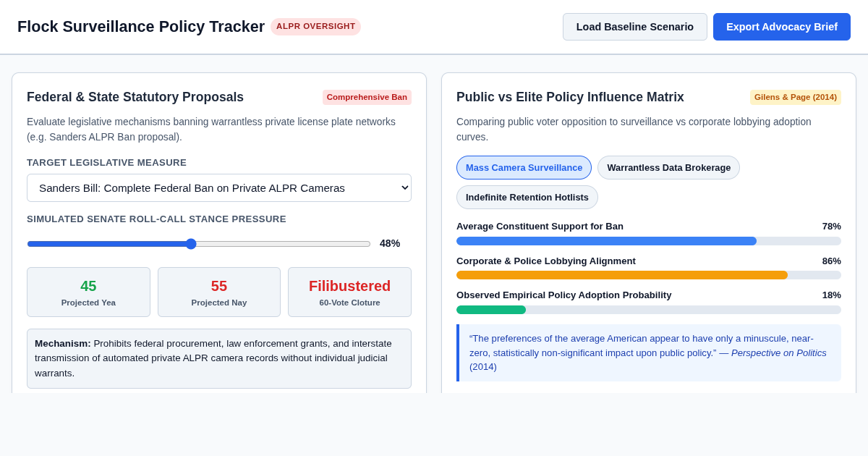
Task: Select Indefinite Retention Hotlists tab
Action: pyautogui.click(x=527, y=198)
